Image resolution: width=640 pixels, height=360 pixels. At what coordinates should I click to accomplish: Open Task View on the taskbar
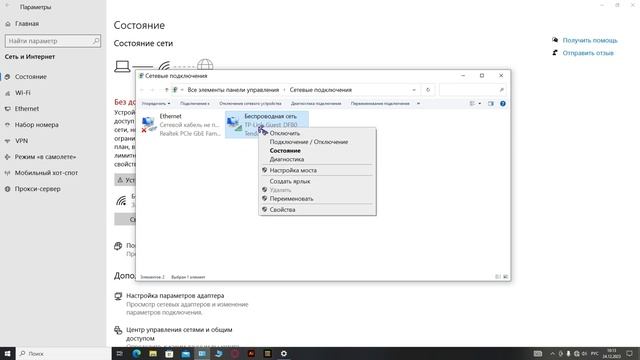pyautogui.click(x=120, y=353)
